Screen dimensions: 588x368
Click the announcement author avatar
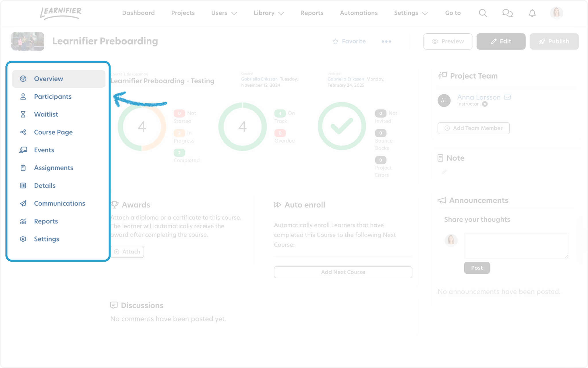click(x=451, y=240)
